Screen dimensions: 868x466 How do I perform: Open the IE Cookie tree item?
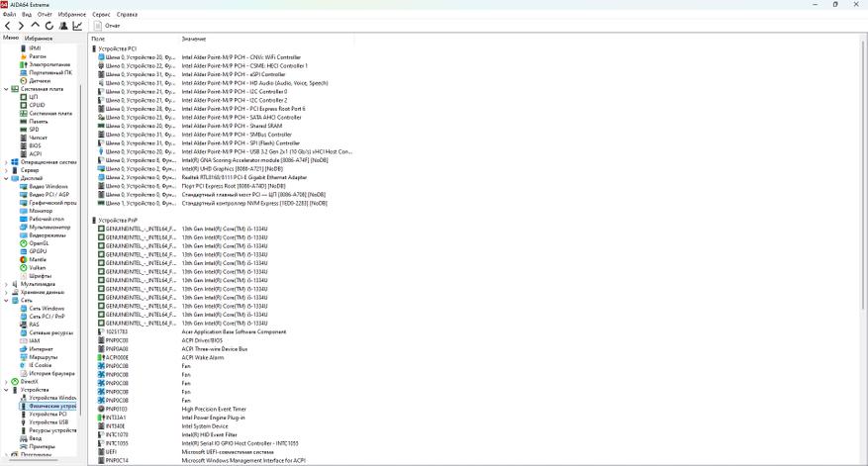tap(41, 365)
